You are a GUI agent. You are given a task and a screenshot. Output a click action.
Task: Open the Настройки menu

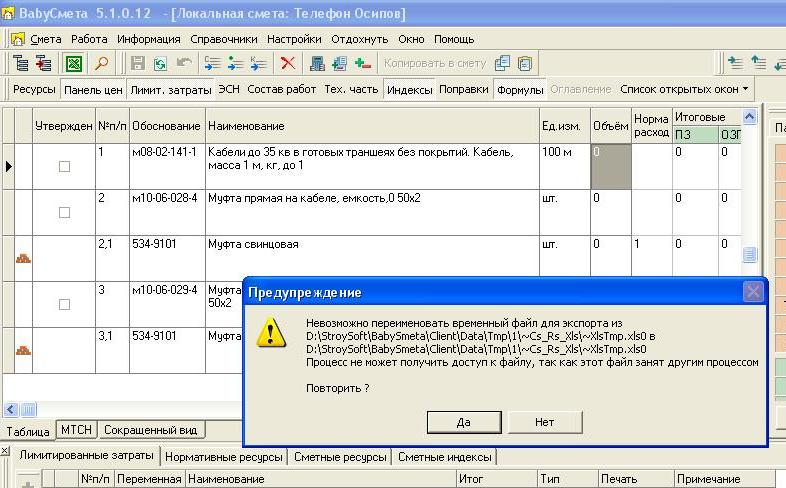[294, 39]
